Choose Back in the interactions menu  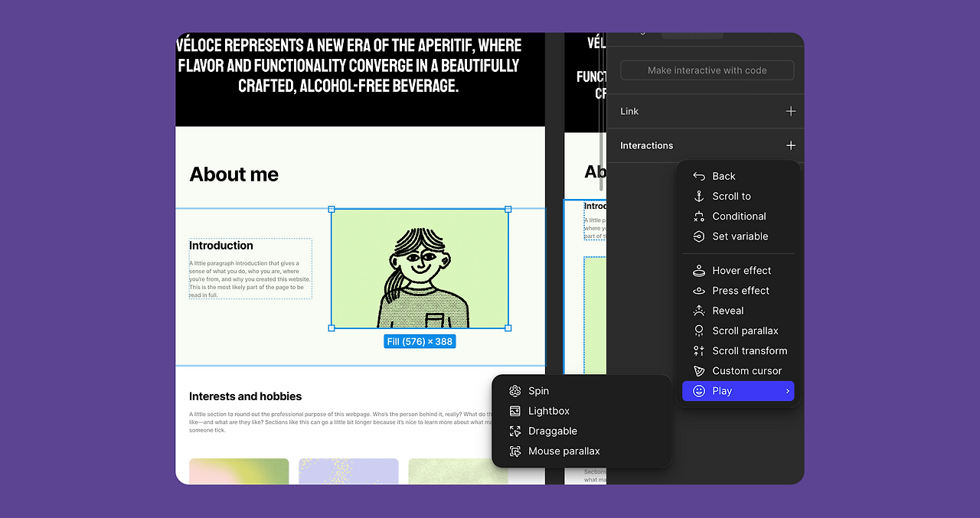coord(738,176)
